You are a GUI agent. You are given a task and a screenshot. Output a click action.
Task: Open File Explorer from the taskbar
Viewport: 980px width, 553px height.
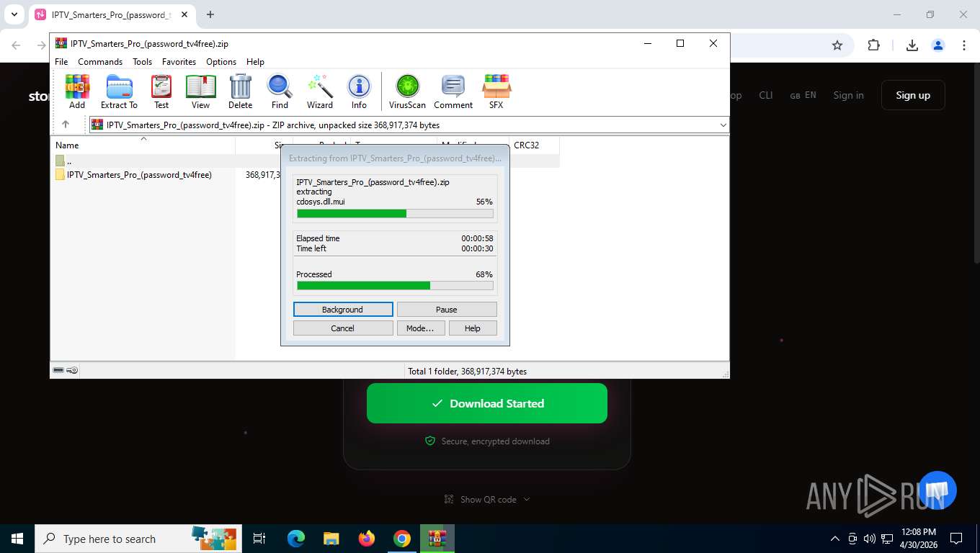(x=331, y=539)
